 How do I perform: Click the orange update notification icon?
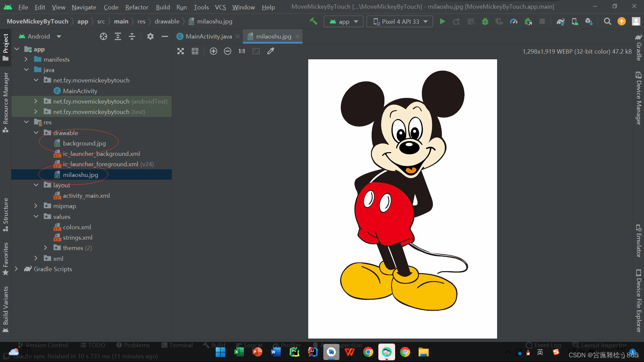pyautogui.click(x=622, y=21)
